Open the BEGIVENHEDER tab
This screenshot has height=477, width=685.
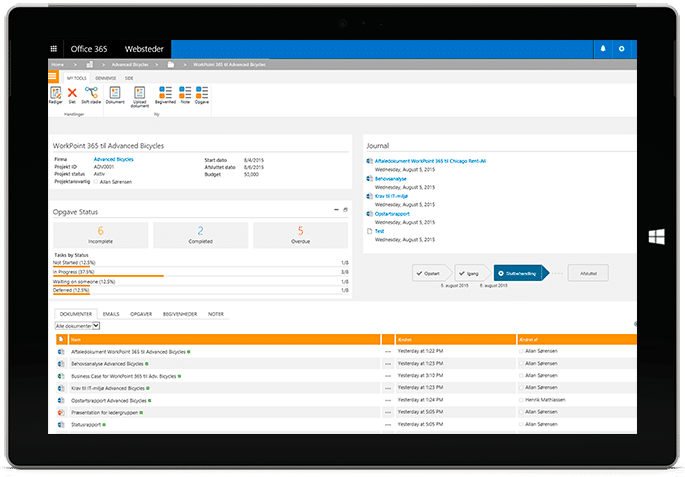pos(180,314)
